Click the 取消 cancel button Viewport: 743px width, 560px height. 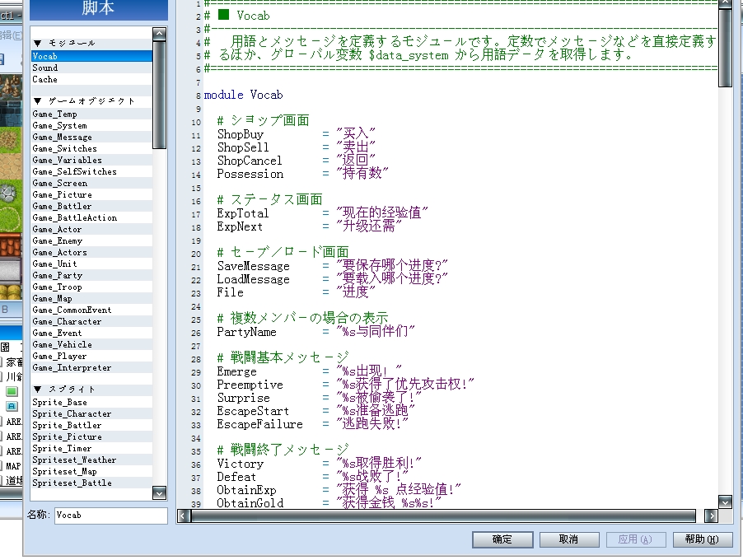(568, 539)
